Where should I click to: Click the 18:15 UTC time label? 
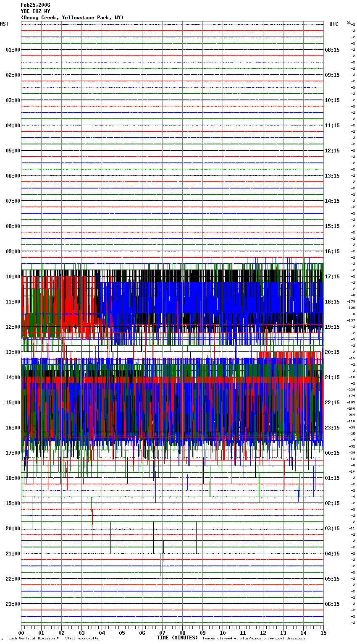[332, 302]
